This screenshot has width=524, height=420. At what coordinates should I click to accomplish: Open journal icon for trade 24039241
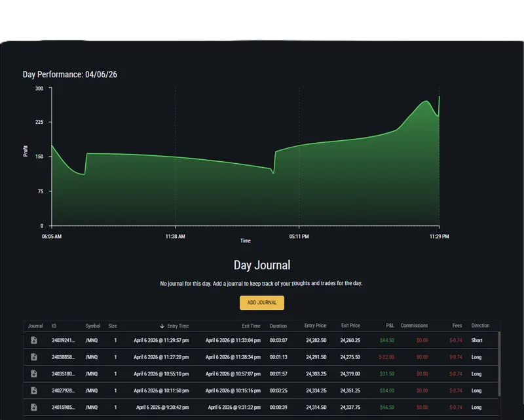(x=34, y=340)
